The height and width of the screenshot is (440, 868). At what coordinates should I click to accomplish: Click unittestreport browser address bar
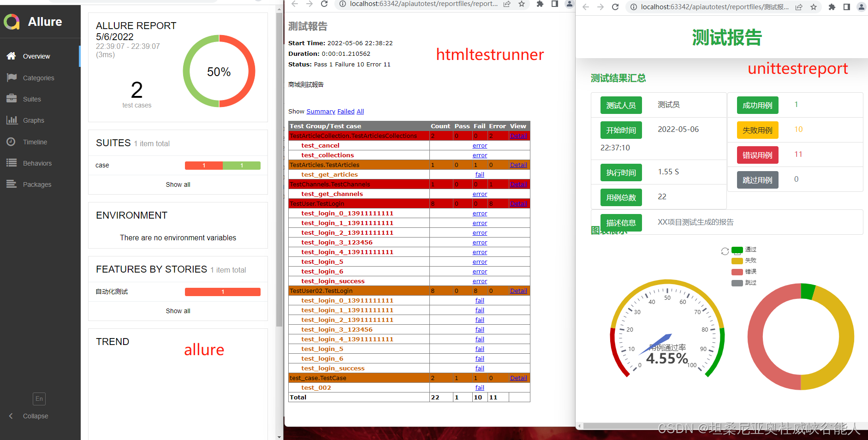[714, 7]
